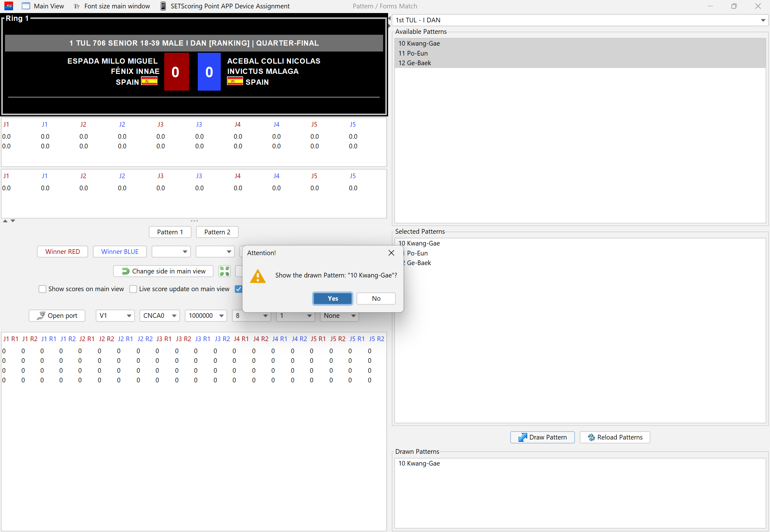Click the three-dot splitter handle

point(194,221)
